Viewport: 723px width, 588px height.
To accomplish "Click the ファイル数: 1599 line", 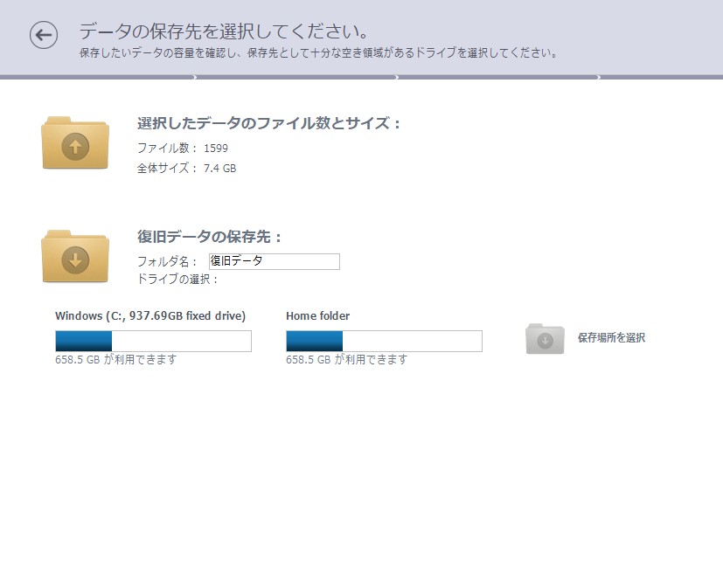I will pos(183,148).
